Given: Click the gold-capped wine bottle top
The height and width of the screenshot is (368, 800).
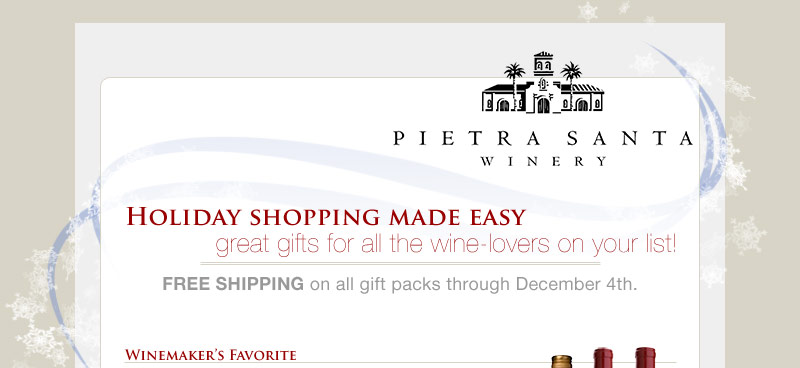Looking at the screenshot, I should point(561,361).
